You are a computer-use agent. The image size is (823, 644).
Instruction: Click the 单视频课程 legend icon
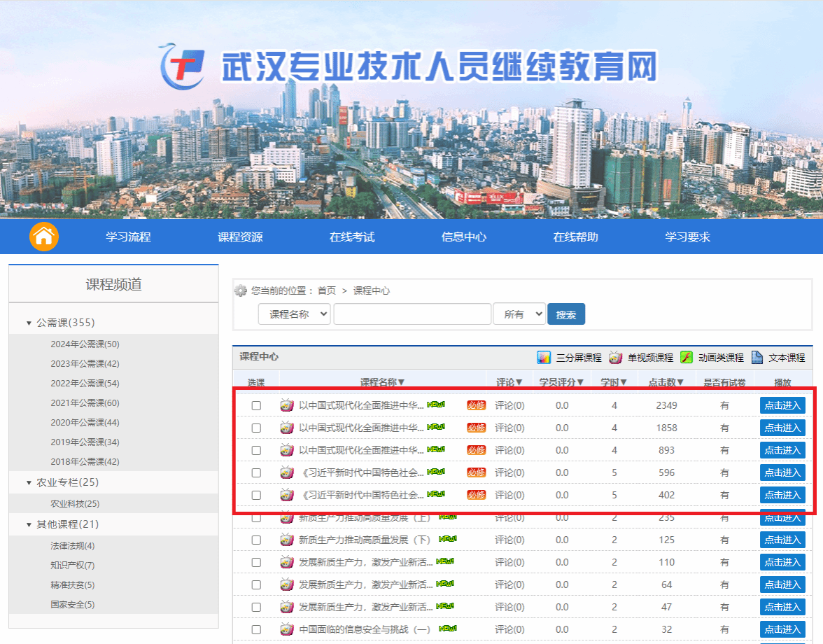click(x=615, y=358)
